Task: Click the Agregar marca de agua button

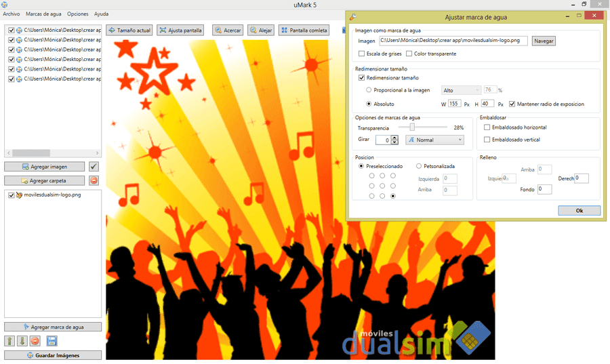Action: [x=53, y=327]
